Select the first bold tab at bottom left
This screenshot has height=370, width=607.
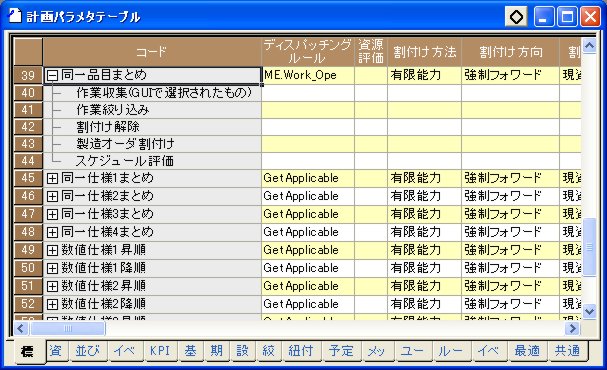click(29, 352)
